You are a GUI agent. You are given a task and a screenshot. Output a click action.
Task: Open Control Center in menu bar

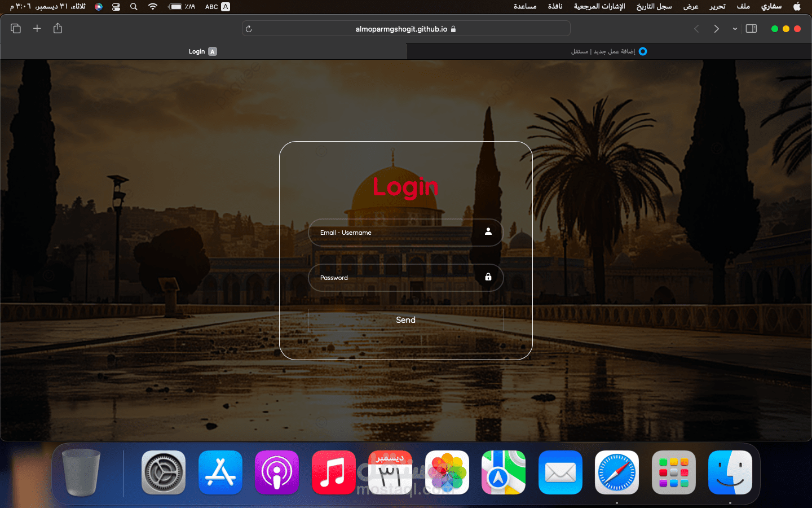pos(116,7)
